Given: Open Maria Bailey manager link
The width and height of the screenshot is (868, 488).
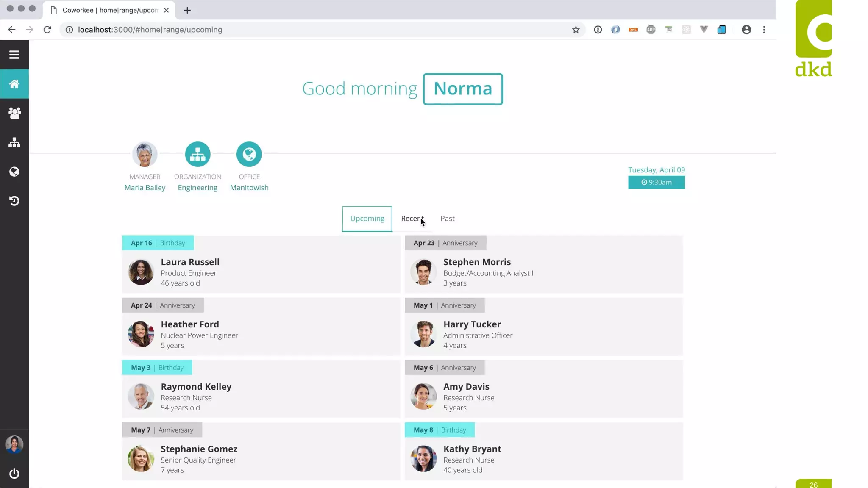Looking at the screenshot, I should [145, 188].
